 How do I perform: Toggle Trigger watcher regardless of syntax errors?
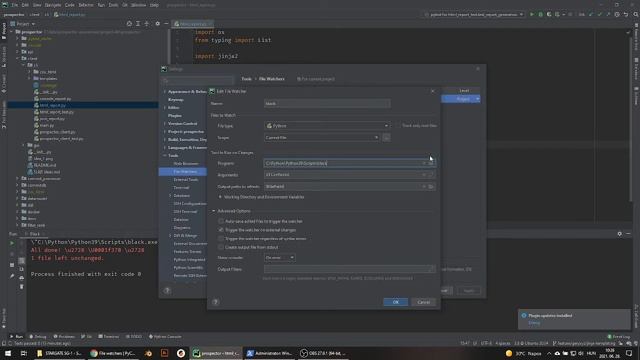click(x=221, y=238)
